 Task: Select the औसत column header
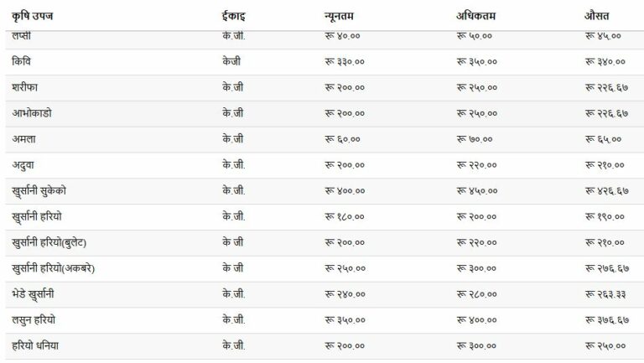tap(597, 16)
